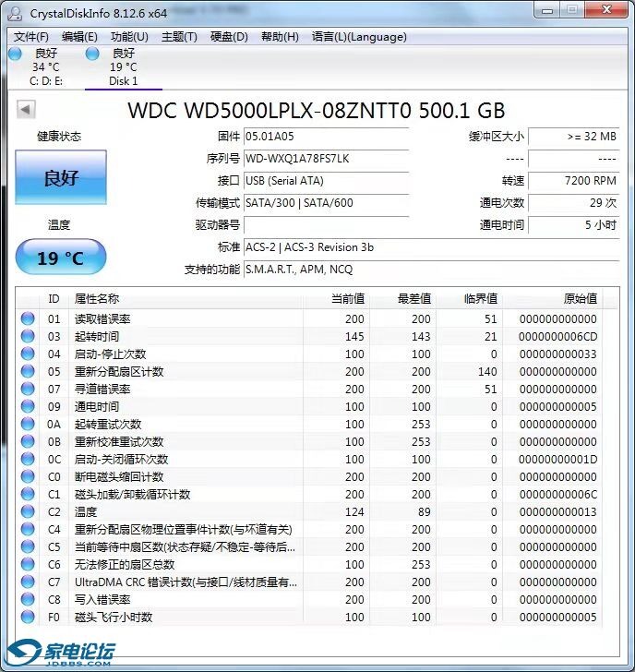Click the 属性名称 column header
The image size is (635, 672).
pos(186,299)
